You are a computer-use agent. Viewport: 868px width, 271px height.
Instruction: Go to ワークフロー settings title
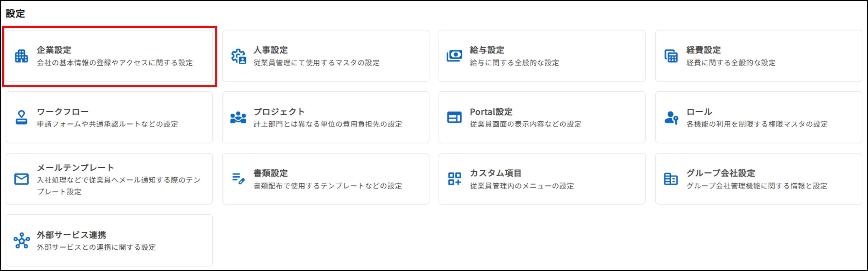point(63,111)
